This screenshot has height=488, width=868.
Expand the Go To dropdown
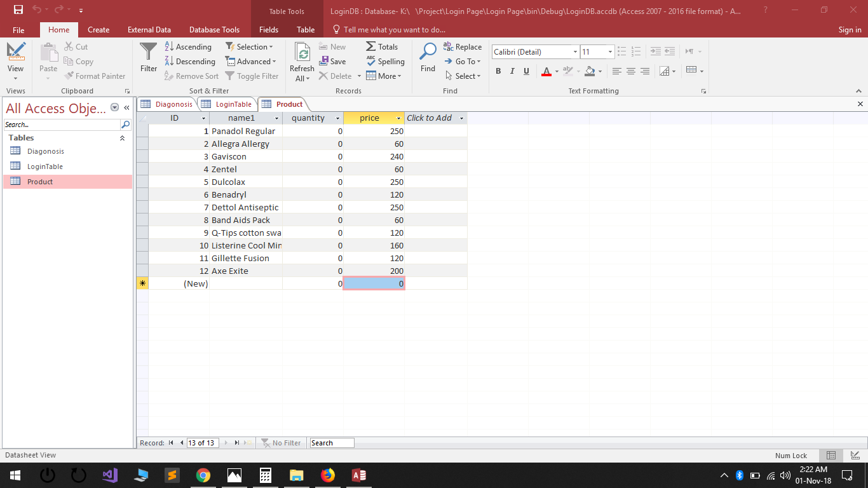[x=463, y=62]
